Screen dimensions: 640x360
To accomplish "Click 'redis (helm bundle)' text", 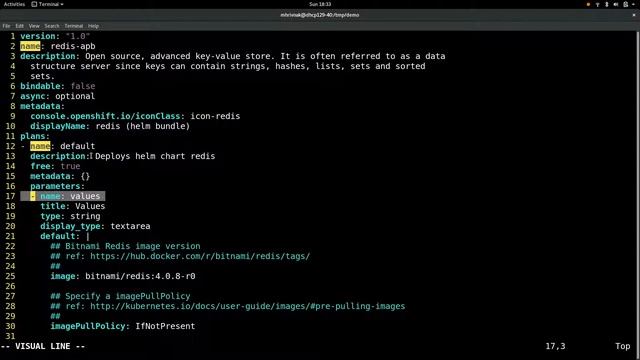I will 143,126.
